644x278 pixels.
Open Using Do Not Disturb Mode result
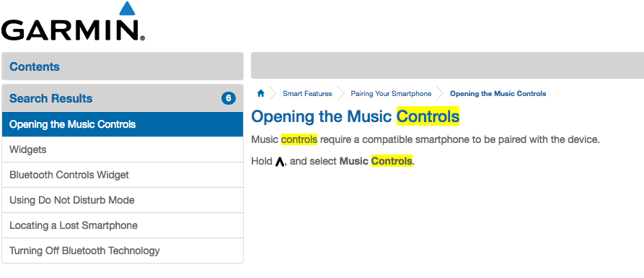pos(123,200)
